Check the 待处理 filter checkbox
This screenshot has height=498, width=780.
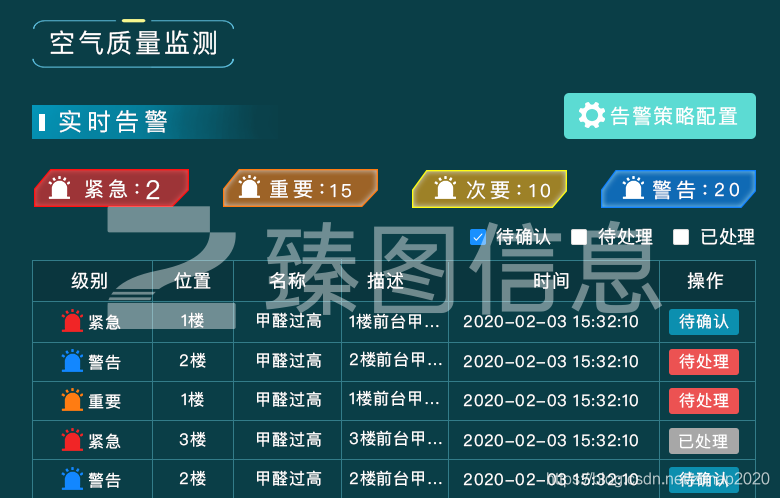click(x=579, y=237)
